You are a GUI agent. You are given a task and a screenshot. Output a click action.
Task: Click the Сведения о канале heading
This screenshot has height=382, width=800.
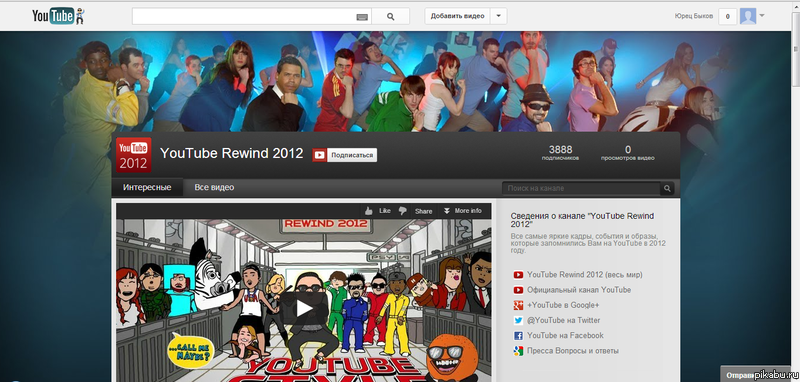coord(582,220)
